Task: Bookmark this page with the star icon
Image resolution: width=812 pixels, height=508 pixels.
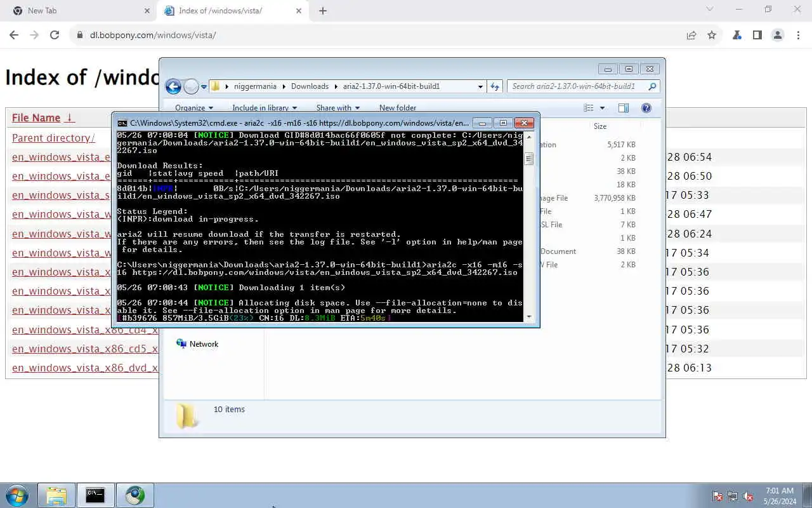Action: click(x=712, y=35)
